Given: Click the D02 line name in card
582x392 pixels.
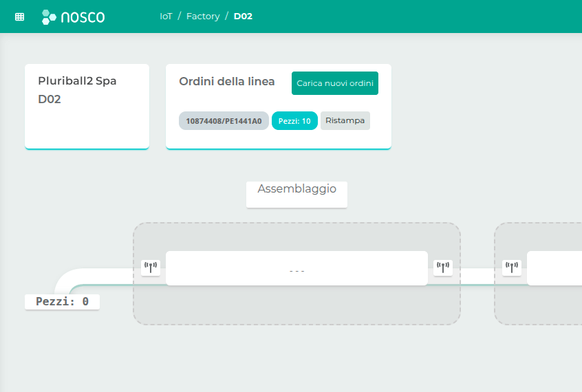Looking at the screenshot, I should pyautogui.click(x=50, y=100).
